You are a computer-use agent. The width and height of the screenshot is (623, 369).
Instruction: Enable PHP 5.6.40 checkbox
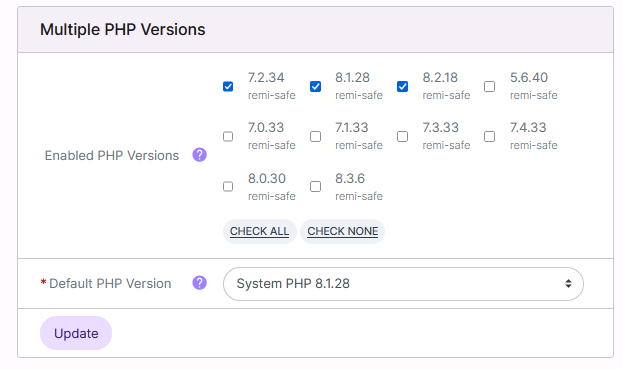click(490, 86)
